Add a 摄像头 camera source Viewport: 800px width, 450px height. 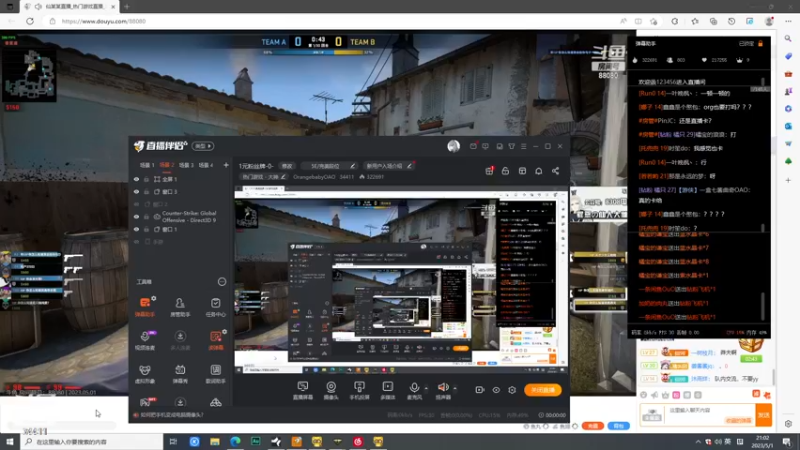331,390
